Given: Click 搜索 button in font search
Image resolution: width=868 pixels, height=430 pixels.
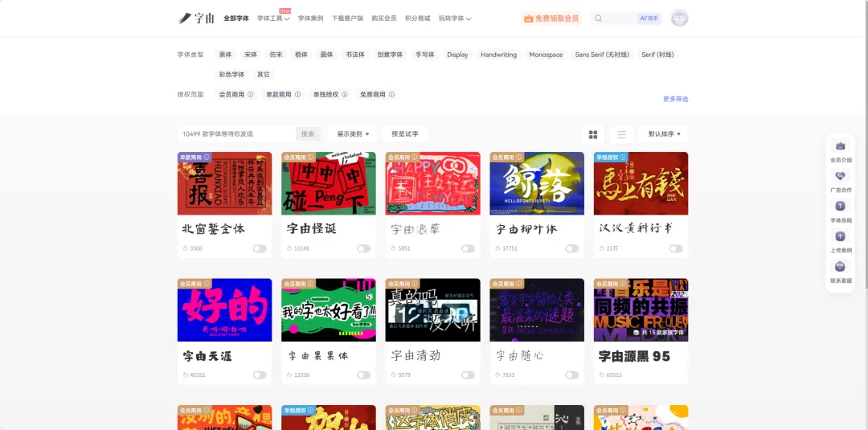Looking at the screenshot, I should (308, 134).
